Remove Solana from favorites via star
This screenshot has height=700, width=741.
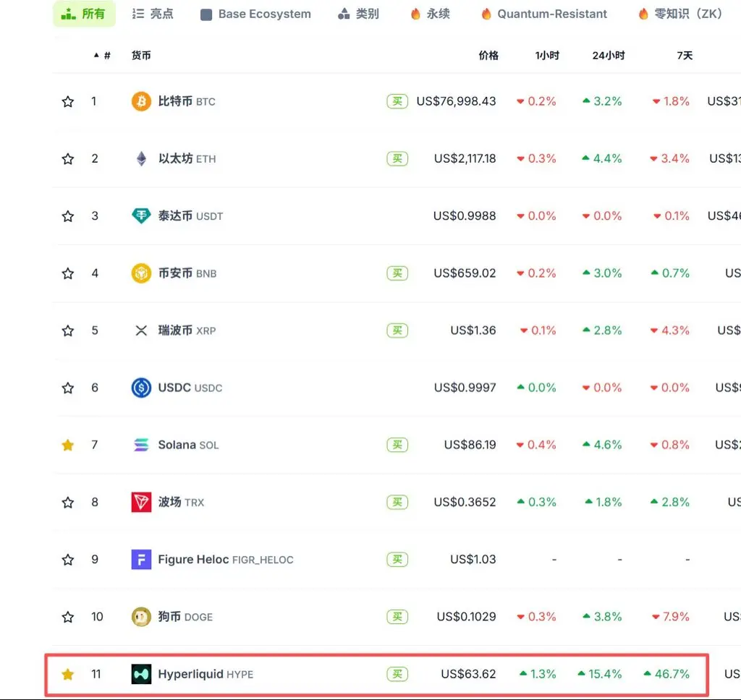point(67,445)
